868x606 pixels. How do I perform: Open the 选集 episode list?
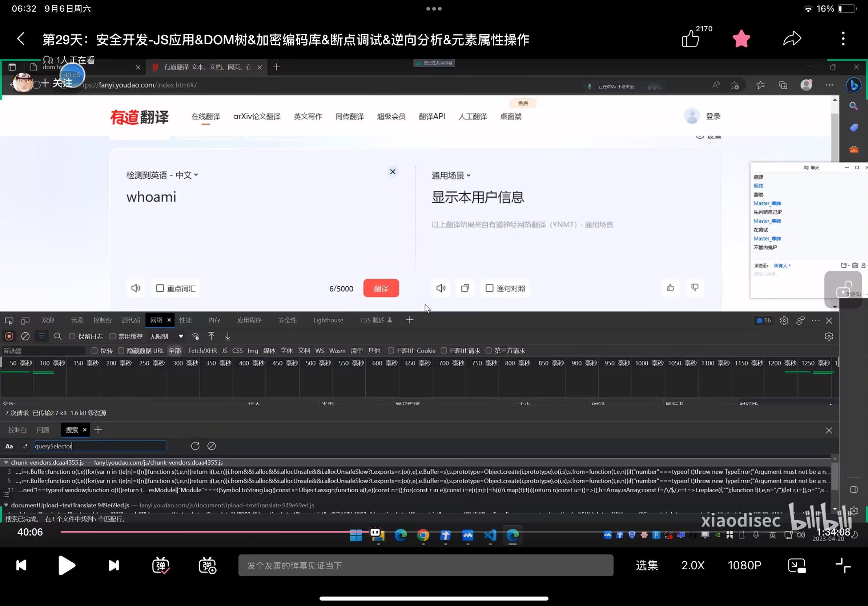point(647,565)
